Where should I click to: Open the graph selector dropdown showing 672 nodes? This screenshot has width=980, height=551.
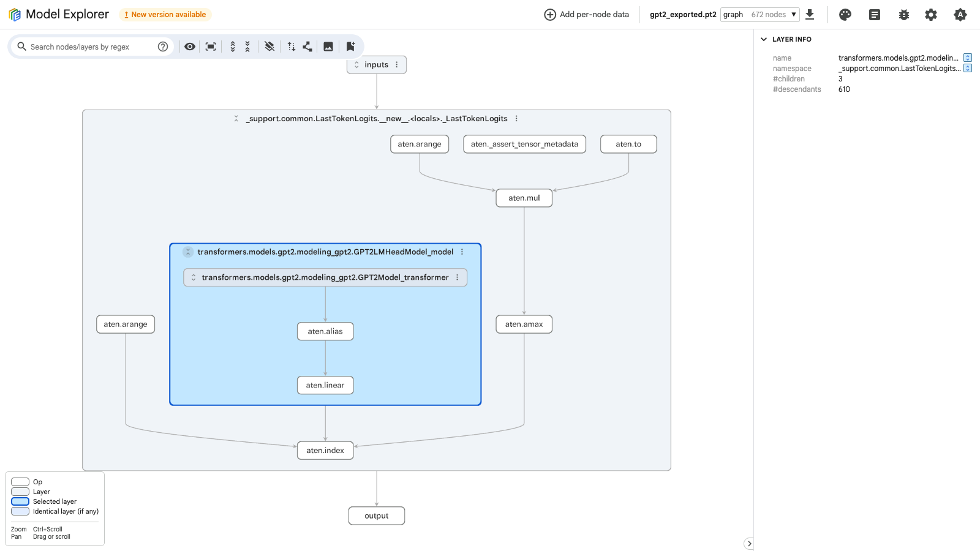coord(760,14)
